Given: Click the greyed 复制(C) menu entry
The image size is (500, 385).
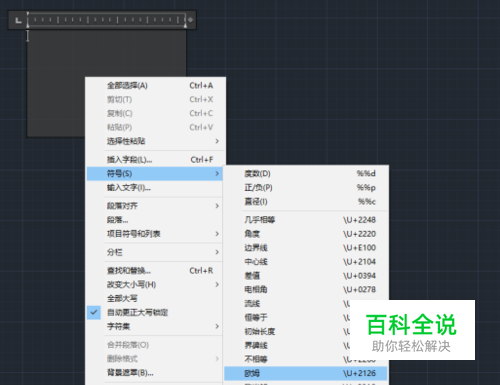Looking at the screenshot, I should [x=156, y=113].
